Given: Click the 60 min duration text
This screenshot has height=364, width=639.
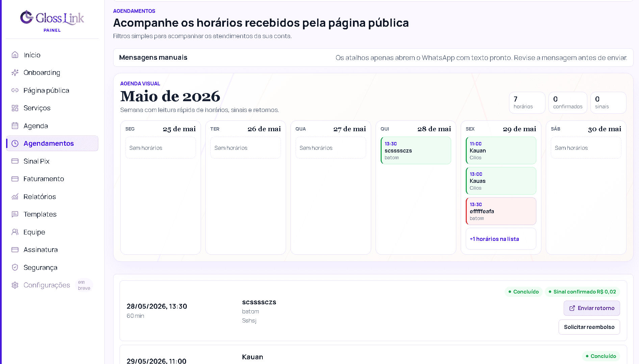Looking at the screenshot, I should pos(135,316).
